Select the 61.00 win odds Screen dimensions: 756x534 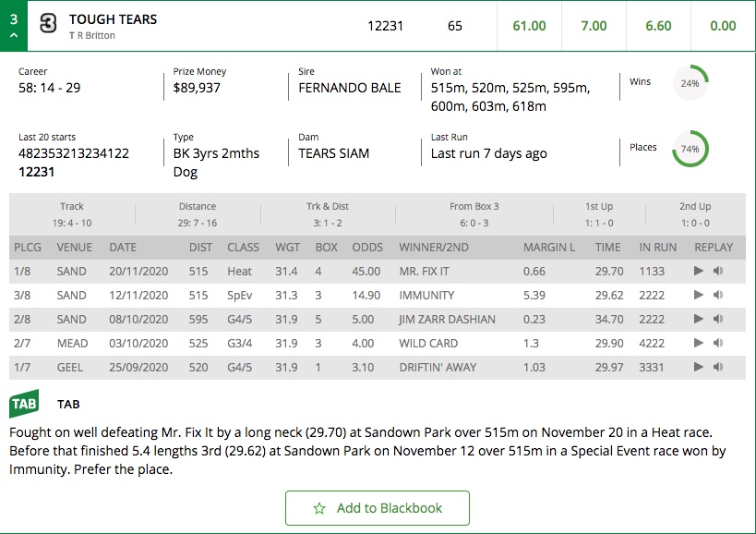(529, 26)
